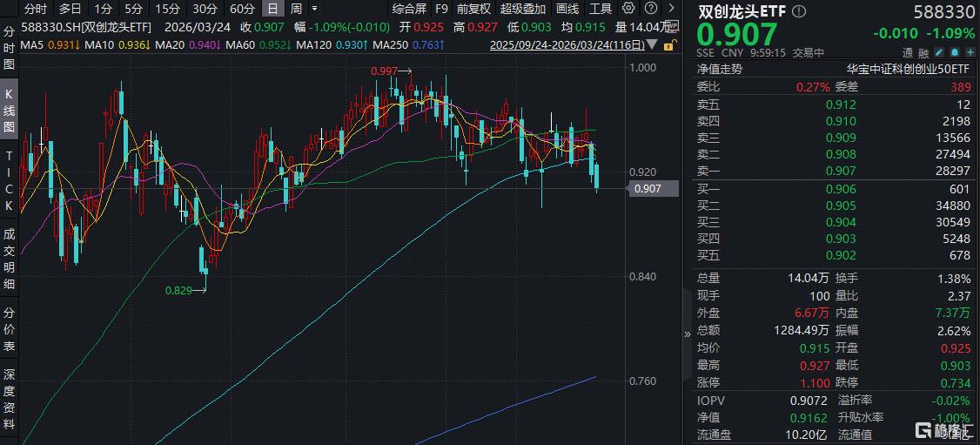The width and height of the screenshot is (980, 445).
Task: Click current price marker 0.907 on axis
Action: 654,188
